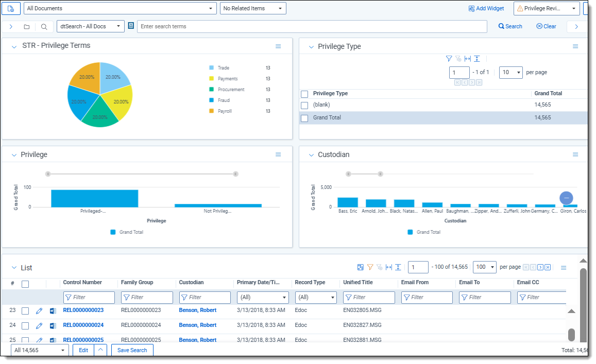596x364 pixels.
Task: Collapse the Privilege widget using its chevron
Action: point(14,155)
